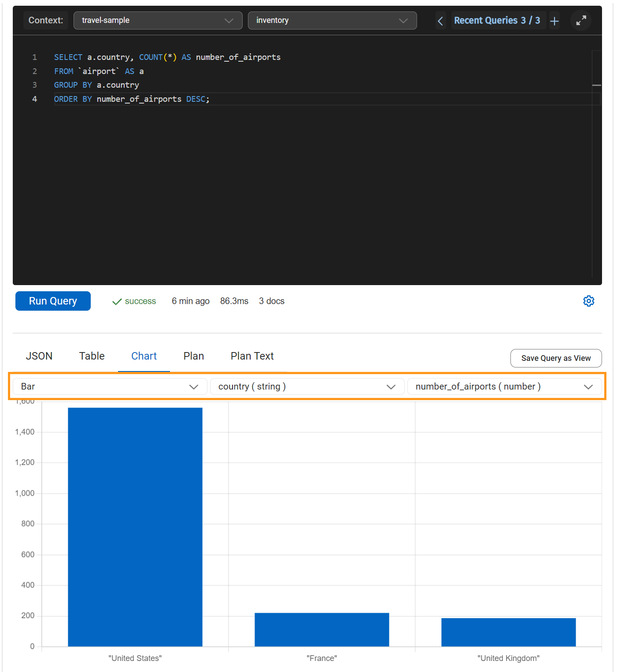Select the Chart tab

tap(144, 356)
